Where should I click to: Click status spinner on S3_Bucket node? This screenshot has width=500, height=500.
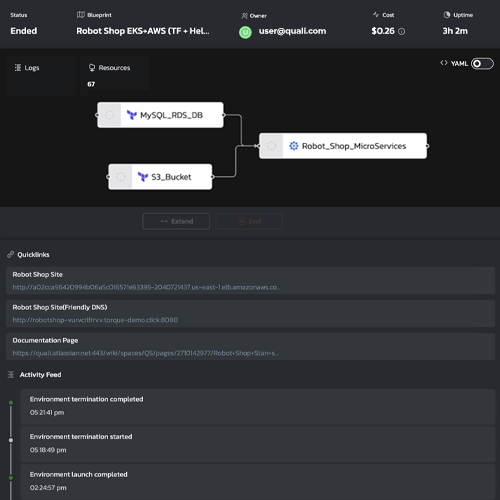[x=120, y=177]
